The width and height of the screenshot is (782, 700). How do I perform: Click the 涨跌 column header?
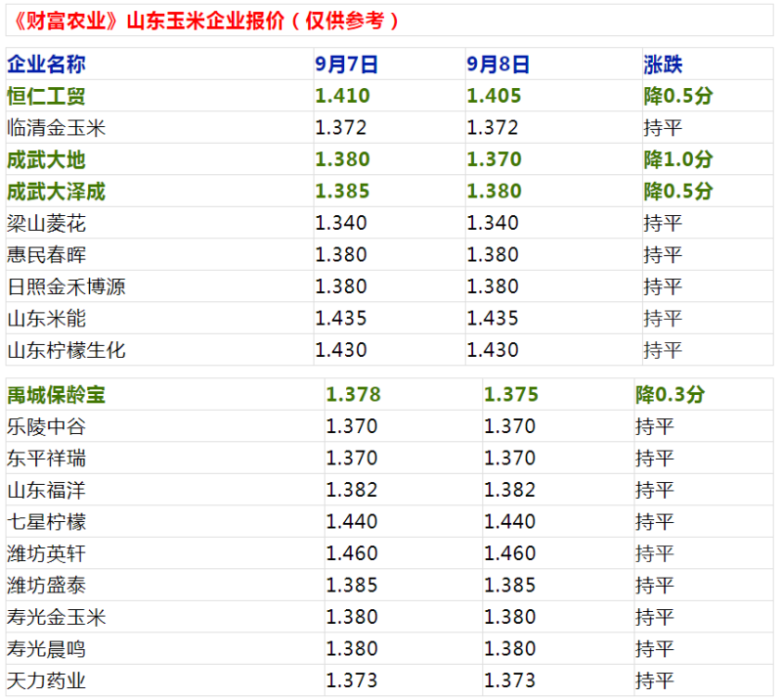click(663, 65)
